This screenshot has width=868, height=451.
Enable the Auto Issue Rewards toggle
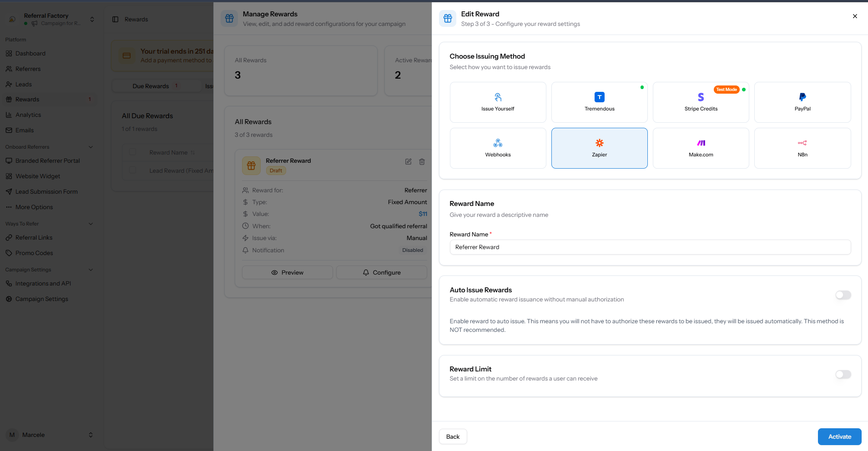pyautogui.click(x=843, y=295)
